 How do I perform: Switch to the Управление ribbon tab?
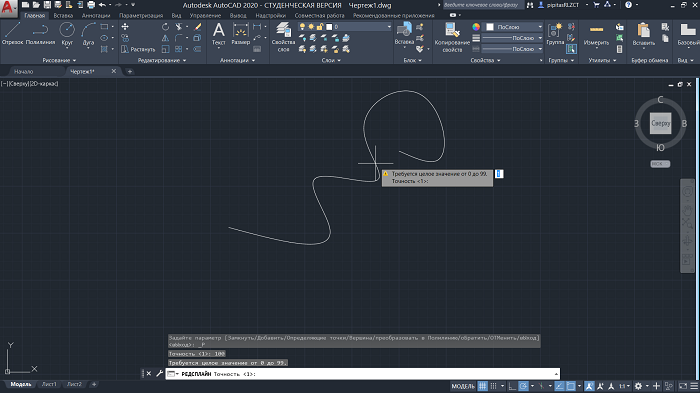click(205, 15)
